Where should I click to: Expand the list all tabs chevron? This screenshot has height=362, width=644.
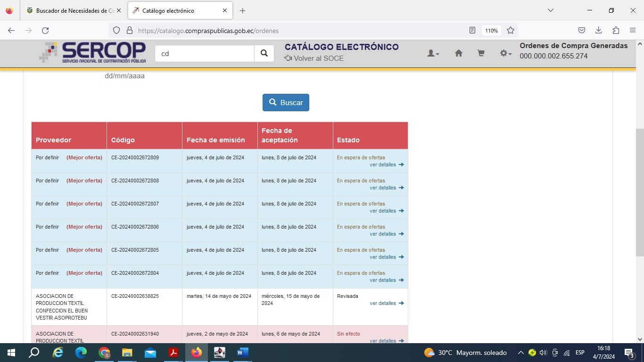pyautogui.click(x=550, y=10)
